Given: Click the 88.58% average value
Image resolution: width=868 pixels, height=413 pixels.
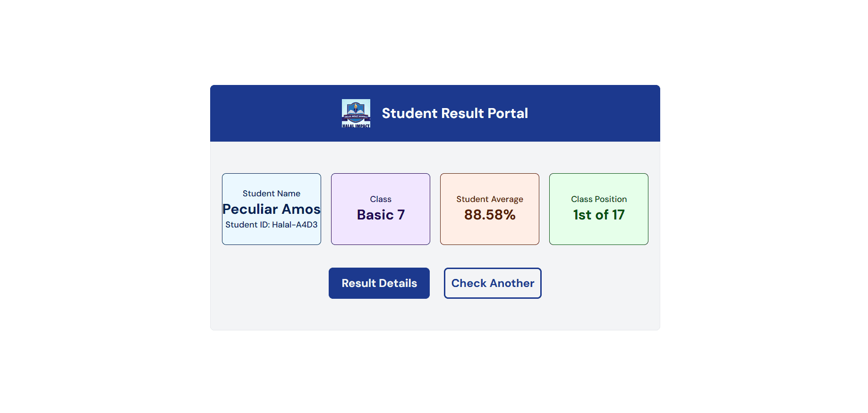Looking at the screenshot, I should coord(489,215).
